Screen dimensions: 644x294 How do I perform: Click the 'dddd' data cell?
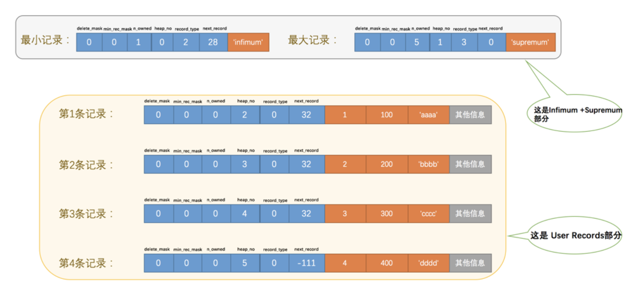coord(428,263)
